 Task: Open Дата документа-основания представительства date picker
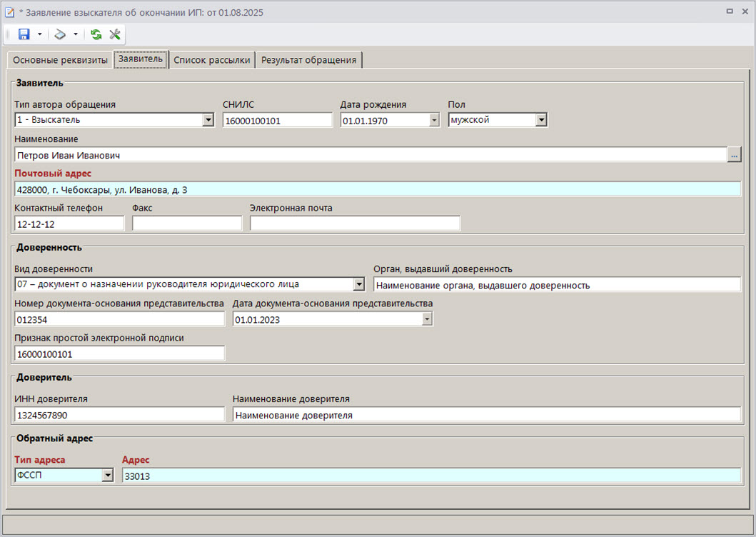click(427, 320)
